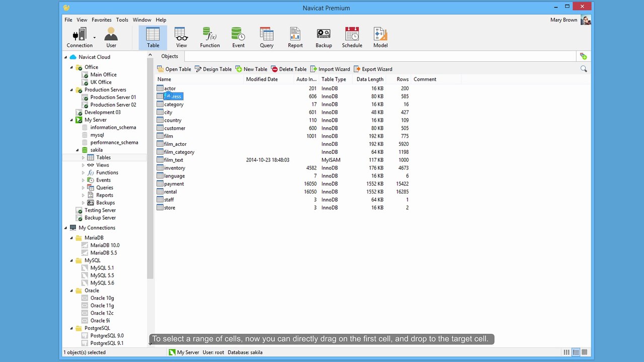Collapse the My Connections node
Viewport: 644px width, 362px height.
65,228
